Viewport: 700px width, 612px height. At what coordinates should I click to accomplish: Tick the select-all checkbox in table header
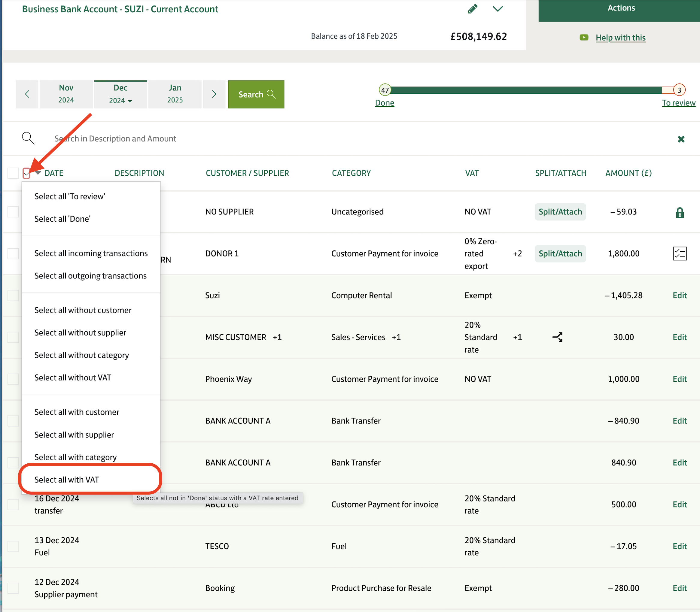(13, 173)
